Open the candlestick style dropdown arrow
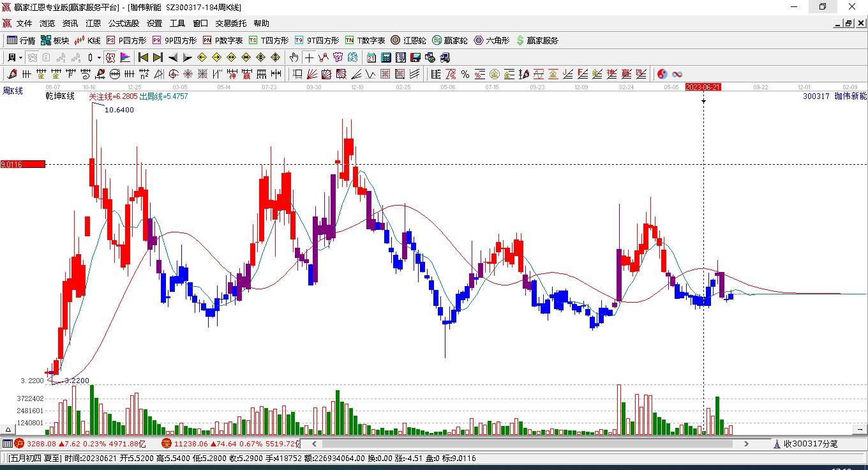Screen dimensions: 868x470 [99, 57]
